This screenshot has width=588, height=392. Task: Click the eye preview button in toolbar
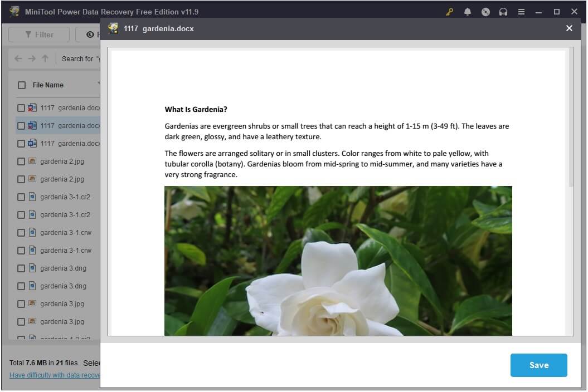click(x=90, y=35)
